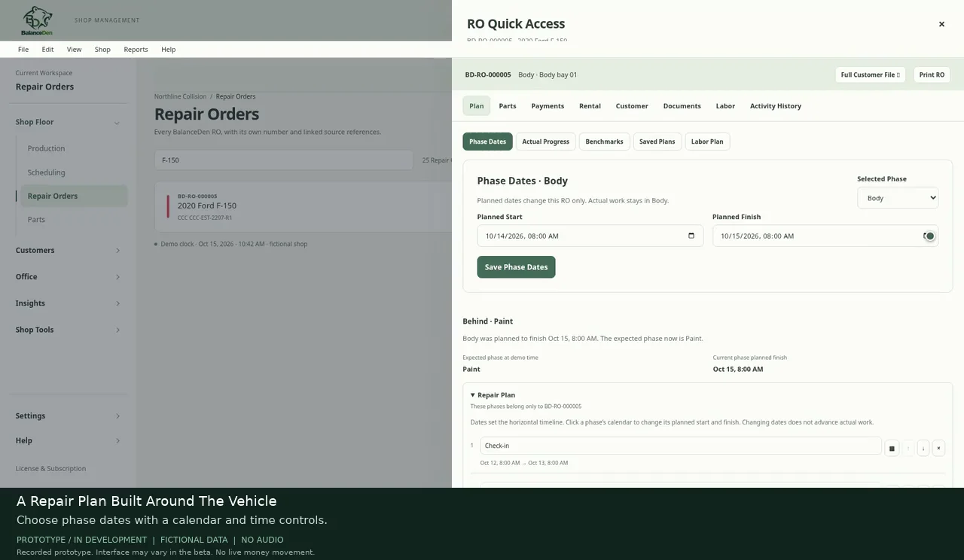The image size is (964, 560).
Task: Collapse the Repair Plan disclosure triangle
Action: coord(473,395)
